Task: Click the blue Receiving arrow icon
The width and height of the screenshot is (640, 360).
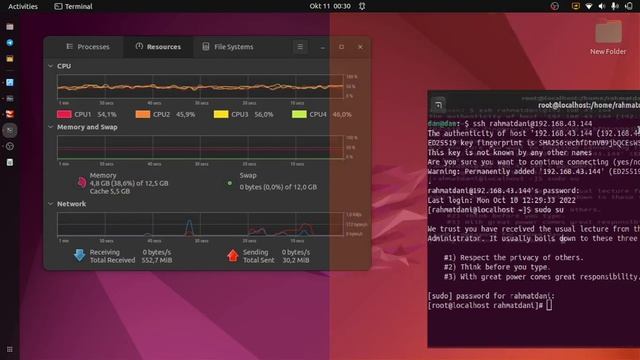Action: (79, 256)
